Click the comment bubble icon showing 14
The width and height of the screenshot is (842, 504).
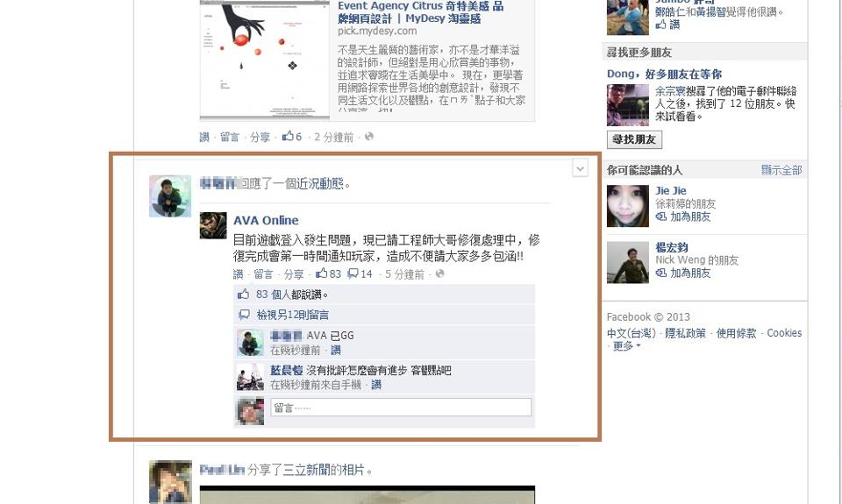(353, 273)
